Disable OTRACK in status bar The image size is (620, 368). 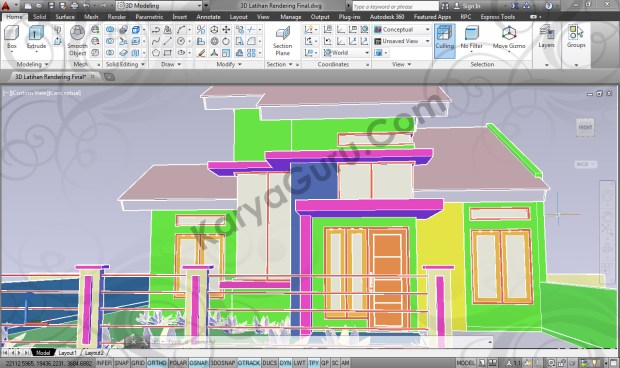tap(249, 363)
